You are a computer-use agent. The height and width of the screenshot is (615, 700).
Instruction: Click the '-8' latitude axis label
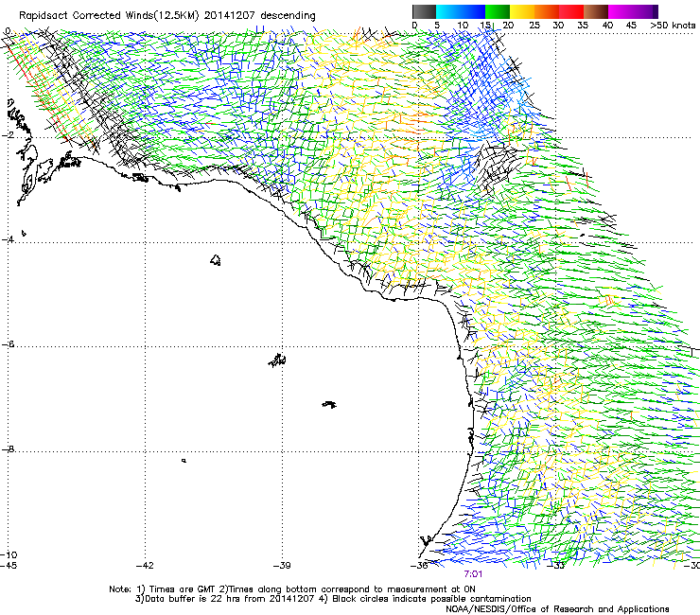[8, 448]
